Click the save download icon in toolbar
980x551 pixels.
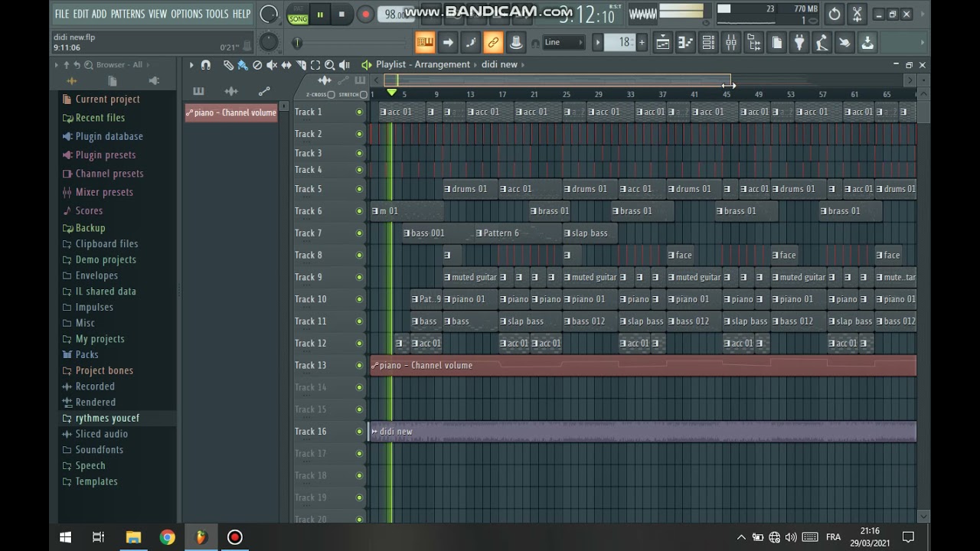(867, 43)
